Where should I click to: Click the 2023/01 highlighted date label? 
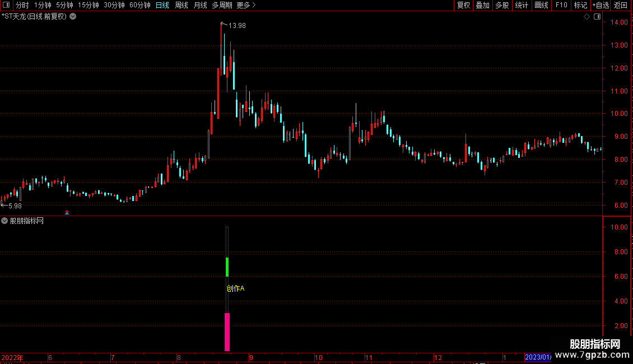(x=538, y=357)
